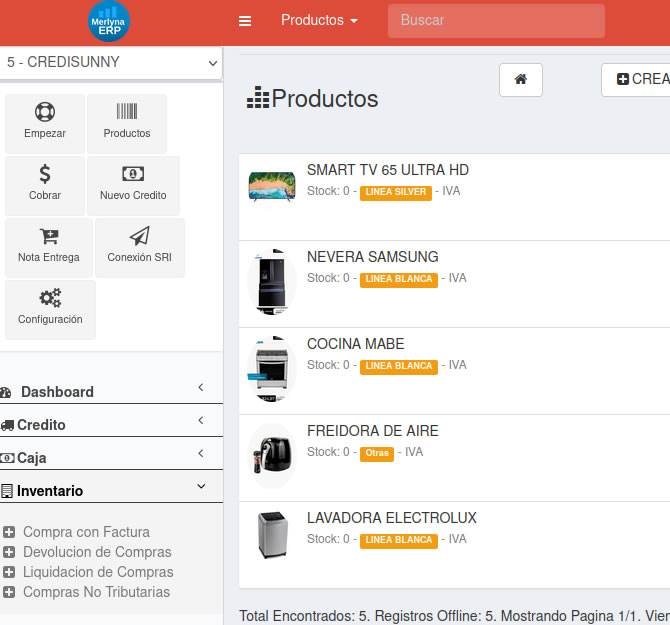Screen dimensions: 670x625
Task: Open the Productos top menu dropdown
Action: click(x=319, y=21)
